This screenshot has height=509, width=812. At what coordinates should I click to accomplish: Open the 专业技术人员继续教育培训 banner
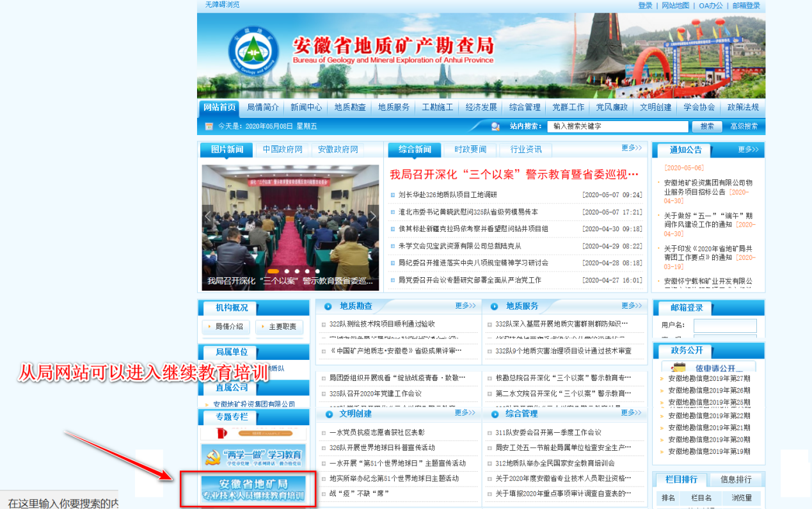(x=253, y=489)
